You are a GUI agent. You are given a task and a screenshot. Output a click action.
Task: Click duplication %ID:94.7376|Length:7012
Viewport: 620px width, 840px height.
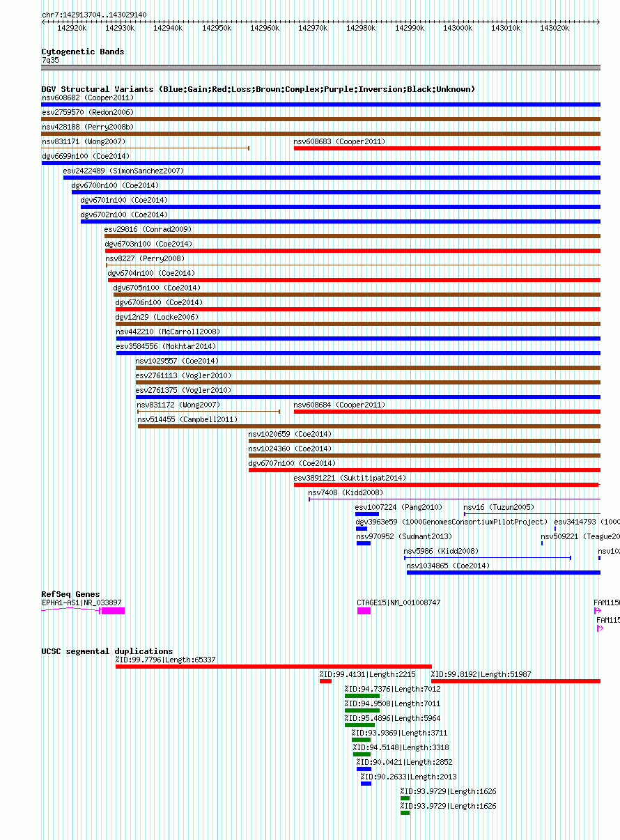(393, 689)
